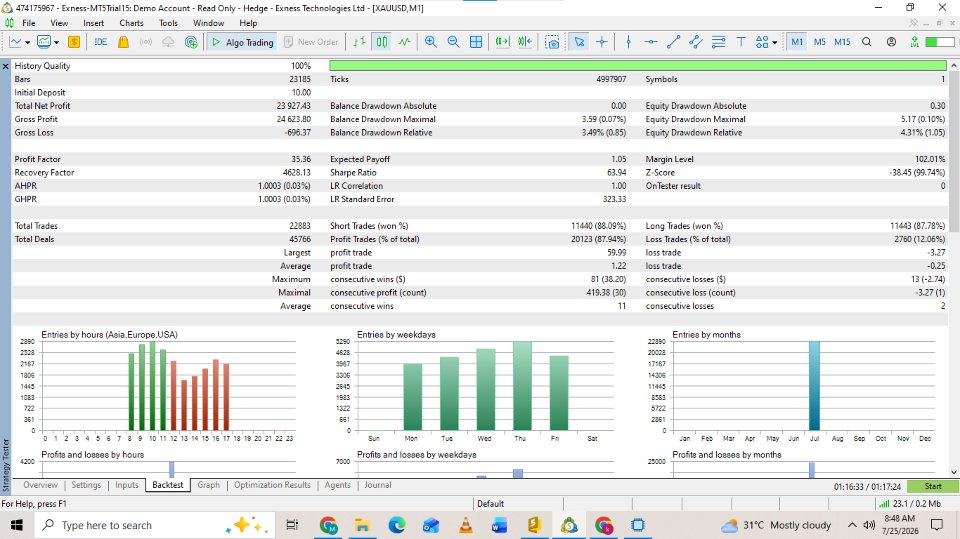Image resolution: width=960 pixels, height=539 pixels.
Task: Click the green LVL icon
Action: (x=914, y=42)
